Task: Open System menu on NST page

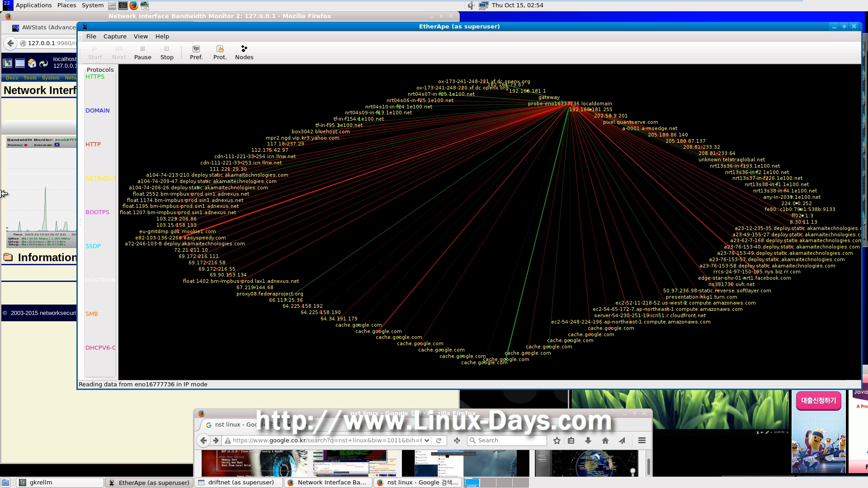Action: [x=51, y=78]
